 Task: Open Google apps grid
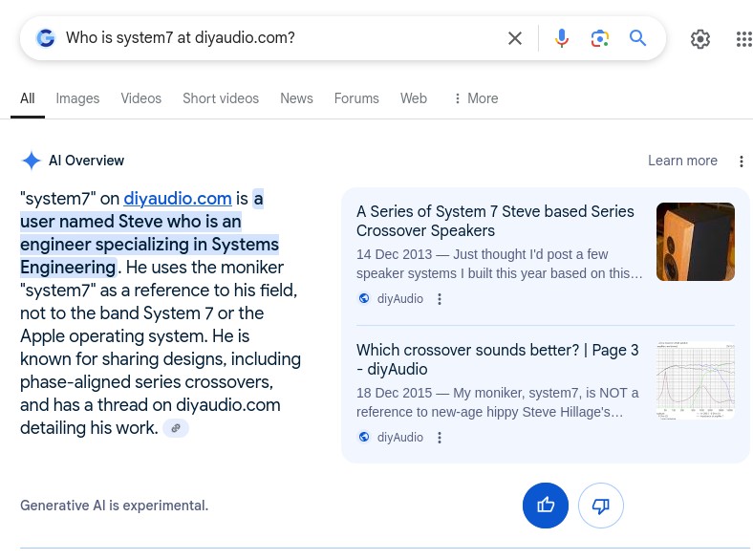click(743, 39)
